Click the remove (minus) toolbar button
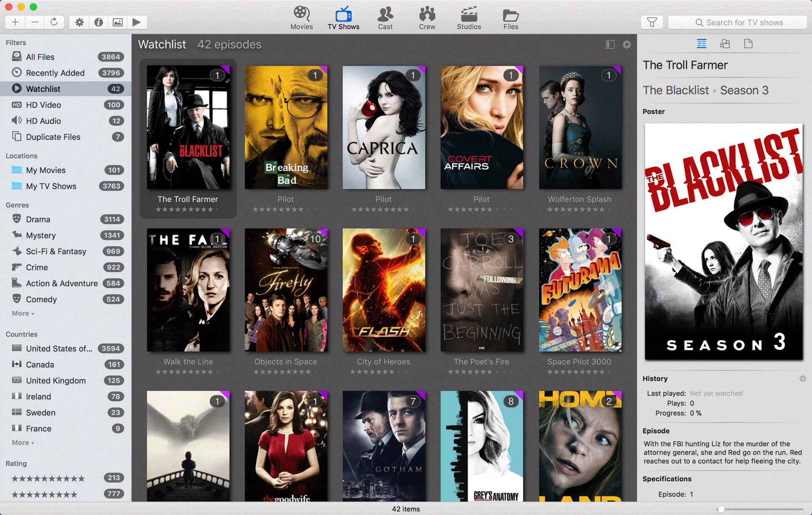Viewport: 812px width, 515px height. (x=35, y=22)
